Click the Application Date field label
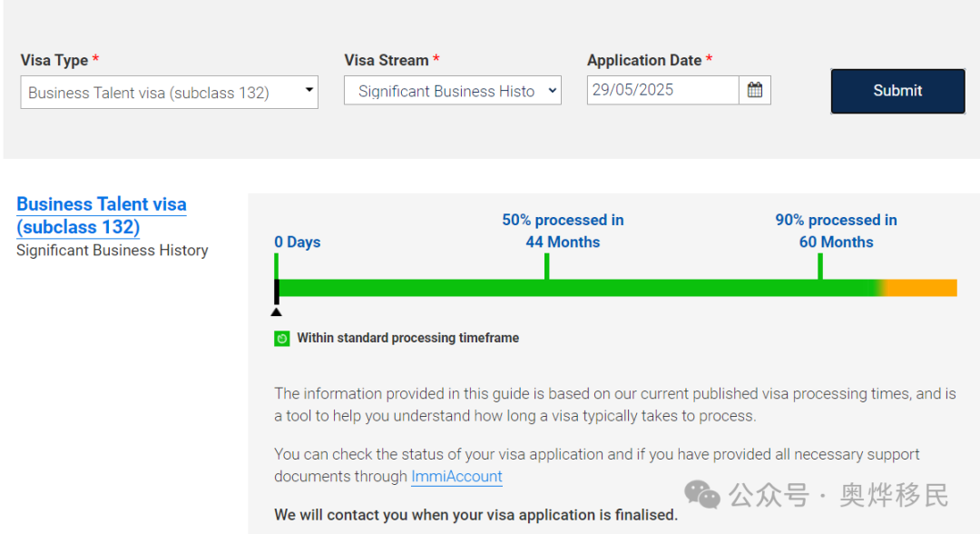The image size is (980, 534). [644, 60]
